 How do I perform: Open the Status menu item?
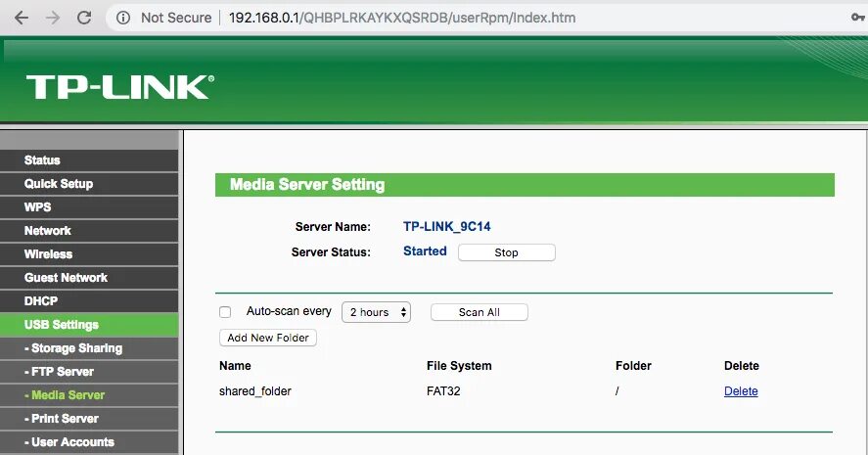coord(89,160)
